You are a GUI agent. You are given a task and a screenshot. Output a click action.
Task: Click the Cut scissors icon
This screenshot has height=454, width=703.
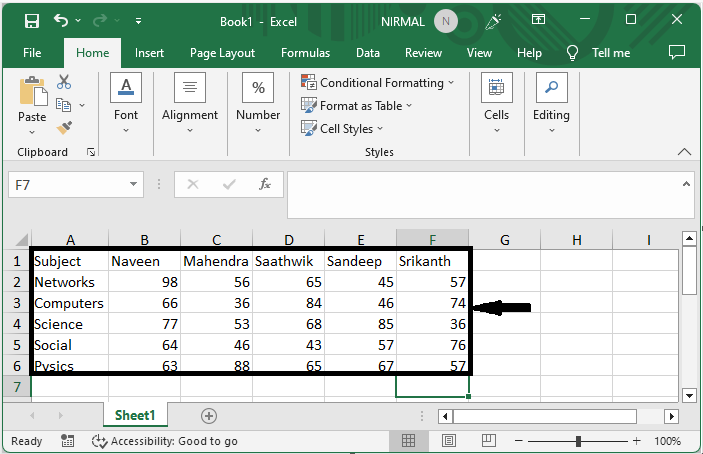point(65,82)
